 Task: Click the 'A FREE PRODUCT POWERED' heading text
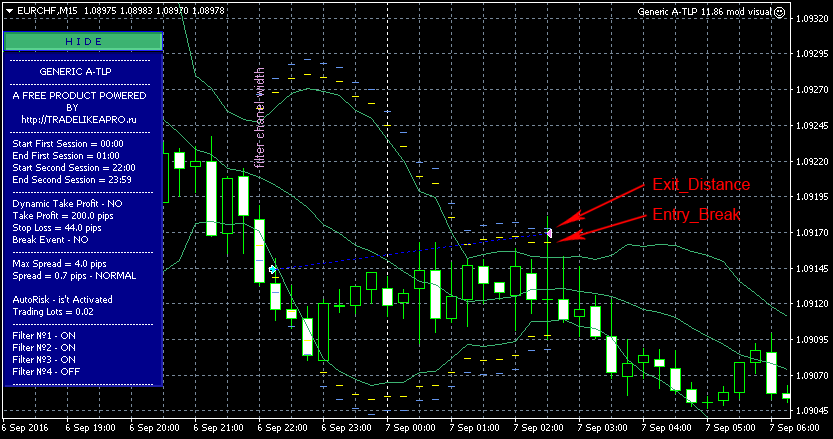pos(79,96)
